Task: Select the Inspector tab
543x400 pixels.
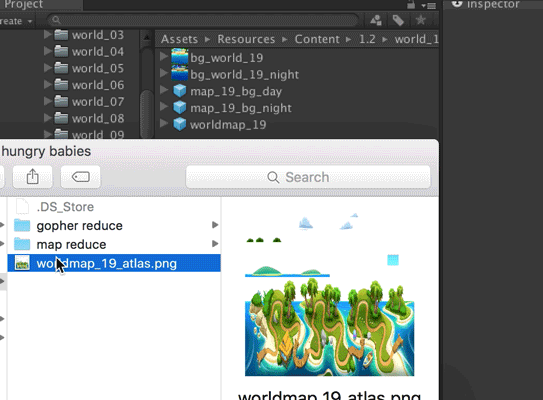Action: [486, 5]
